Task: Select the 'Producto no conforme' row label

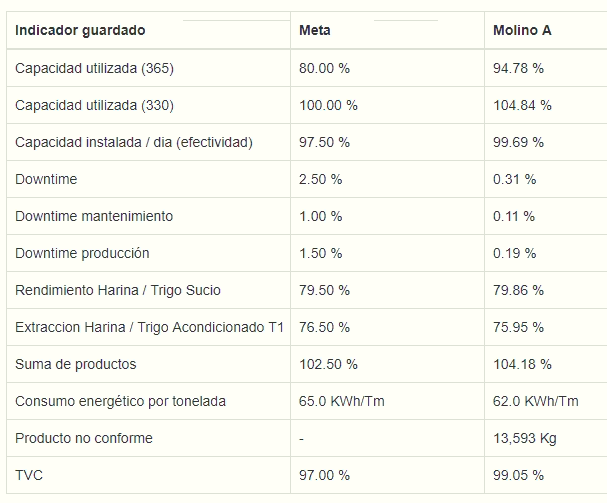Action: [84, 438]
